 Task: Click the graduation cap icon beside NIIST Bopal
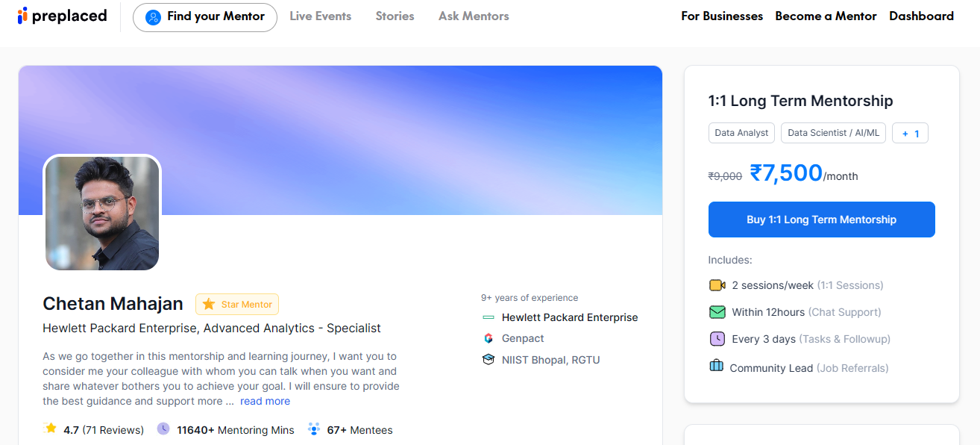pyautogui.click(x=489, y=360)
